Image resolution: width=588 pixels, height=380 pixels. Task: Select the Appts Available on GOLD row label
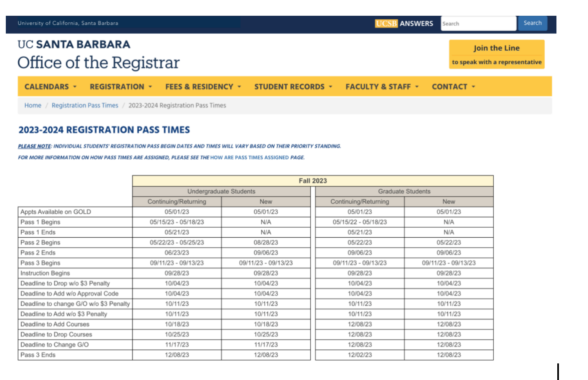[x=56, y=212]
